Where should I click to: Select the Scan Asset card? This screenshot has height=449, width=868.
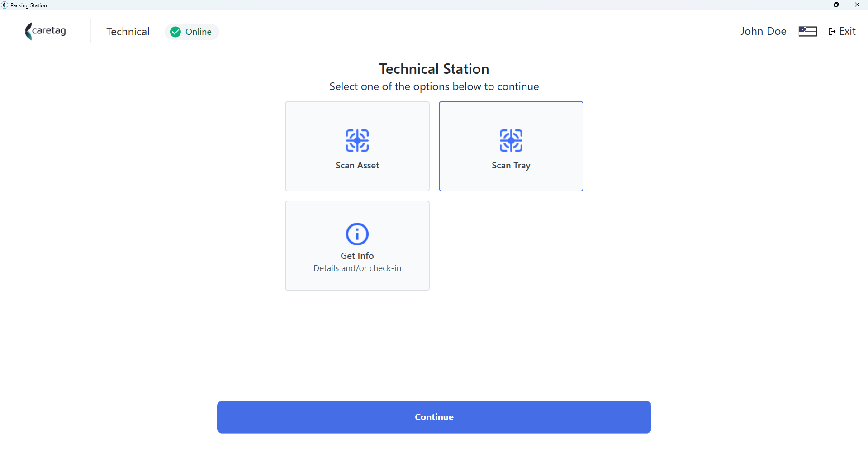tap(357, 146)
